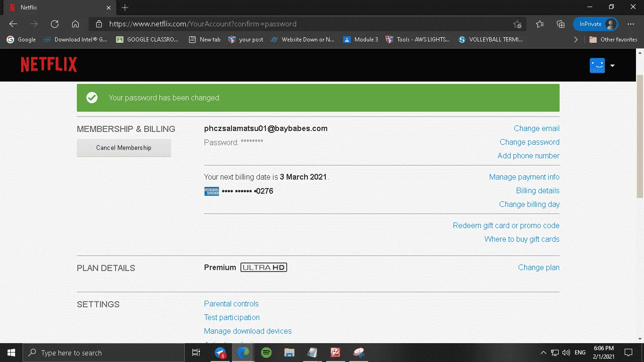Open the Google bookmark
Screen dimensions: 644x362
click(22, 40)
